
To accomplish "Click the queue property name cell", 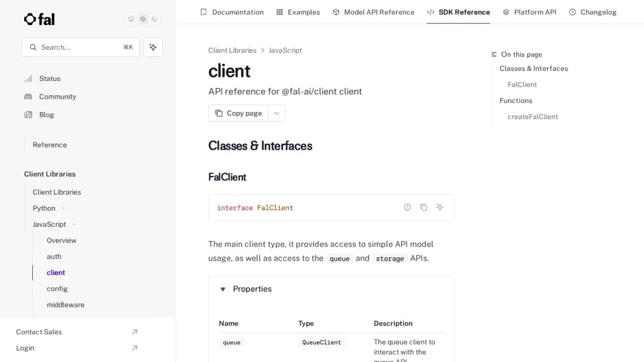I will point(232,342).
